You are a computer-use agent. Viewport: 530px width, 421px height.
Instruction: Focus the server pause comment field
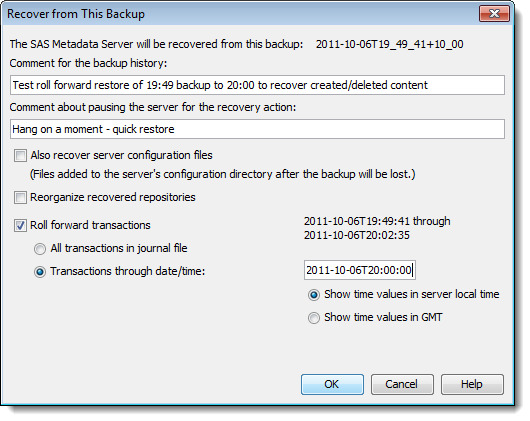click(x=257, y=129)
